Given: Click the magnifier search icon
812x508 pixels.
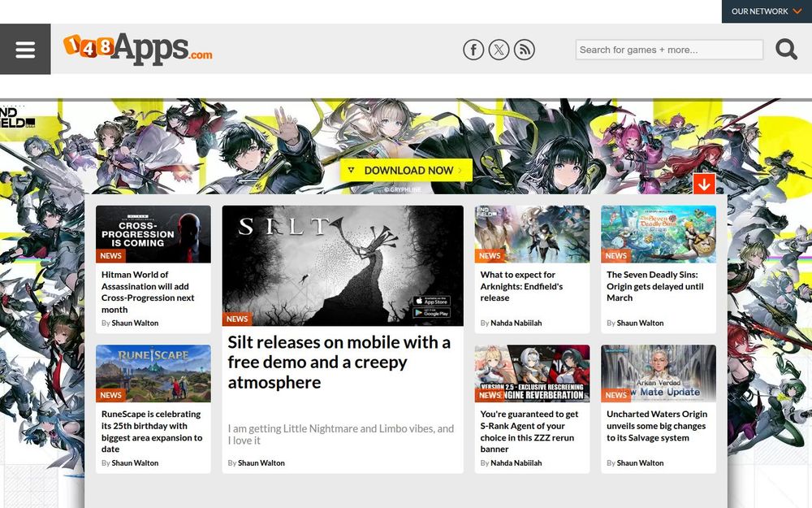Looking at the screenshot, I should click(x=786, y=50).
